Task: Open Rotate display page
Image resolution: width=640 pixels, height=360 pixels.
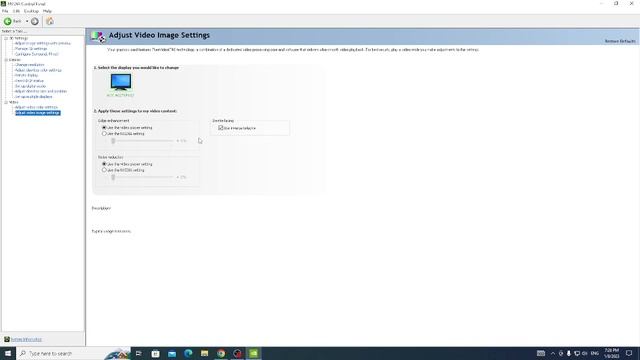Action: pyautogui.click(x=27, y=75)
